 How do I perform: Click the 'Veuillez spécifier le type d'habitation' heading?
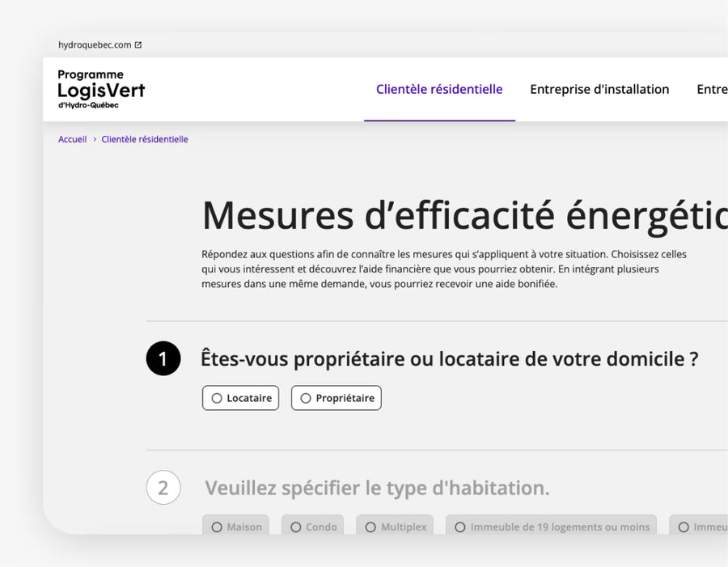pyautogui.click(x=377, y=489)
